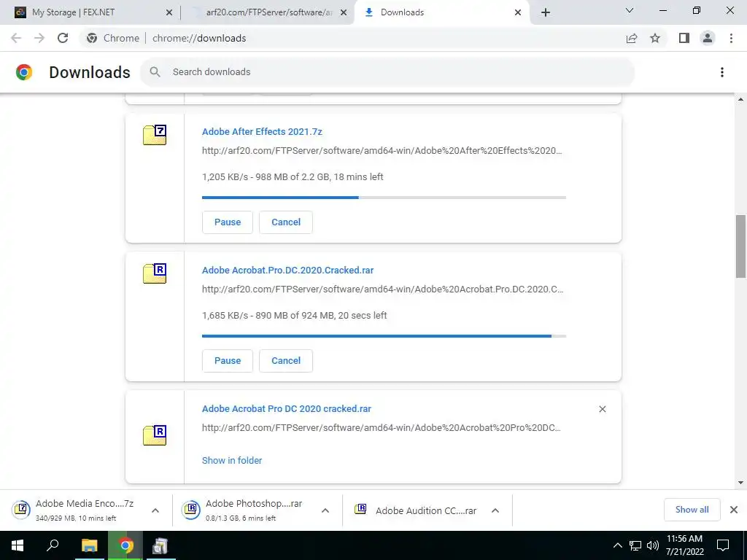The image size is (747, 560).
Task: Open the side panel icon
Action: 684,38
